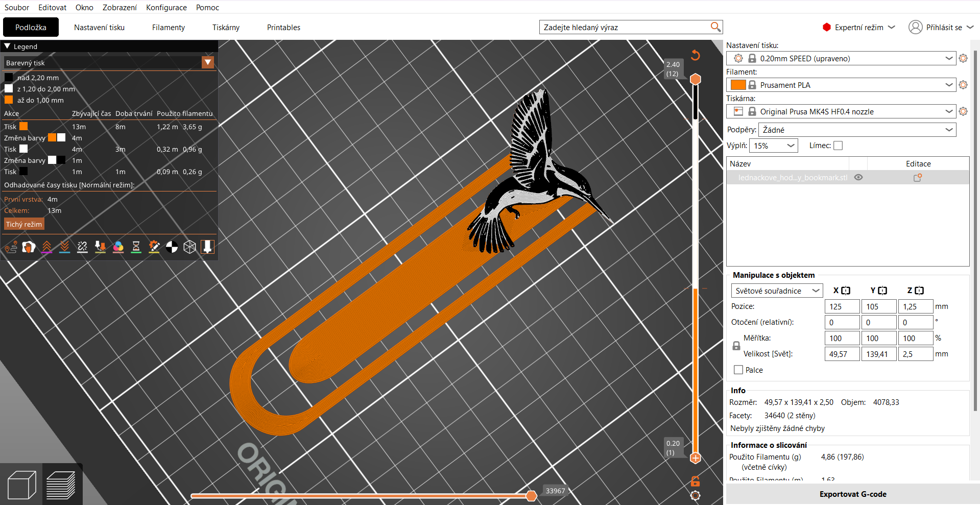
Task: Switch to 3D editor view (cube icon)
Action: tap(22, 485)
